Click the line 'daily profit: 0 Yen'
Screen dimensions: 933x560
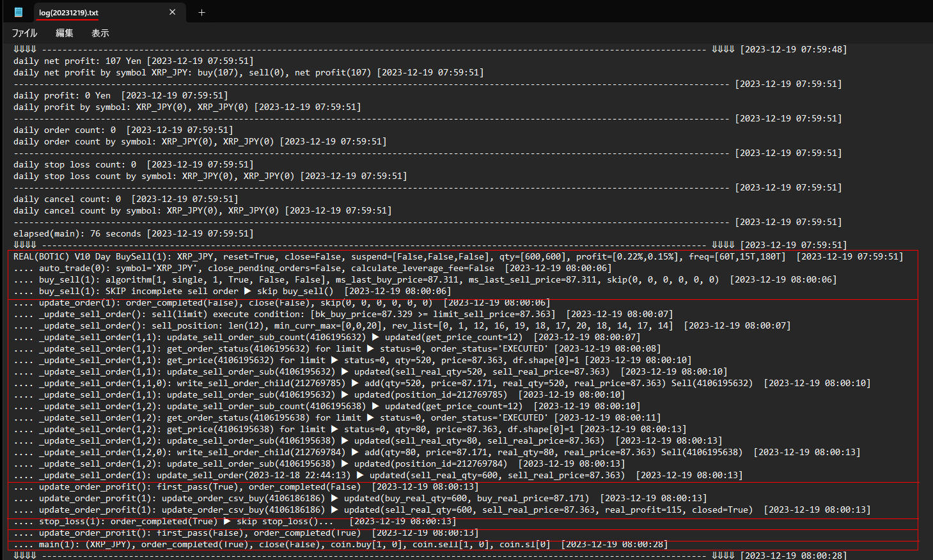pos(121,95)
